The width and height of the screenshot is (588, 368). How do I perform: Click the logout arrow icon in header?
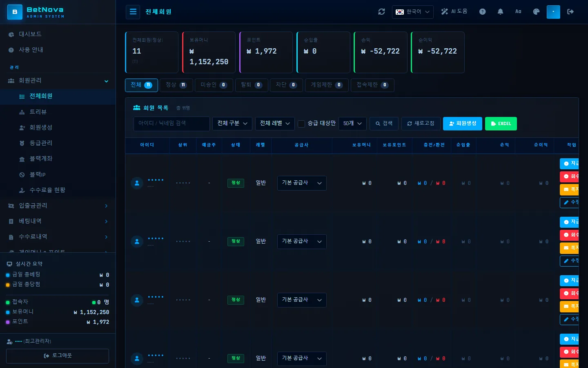[570, 12]
